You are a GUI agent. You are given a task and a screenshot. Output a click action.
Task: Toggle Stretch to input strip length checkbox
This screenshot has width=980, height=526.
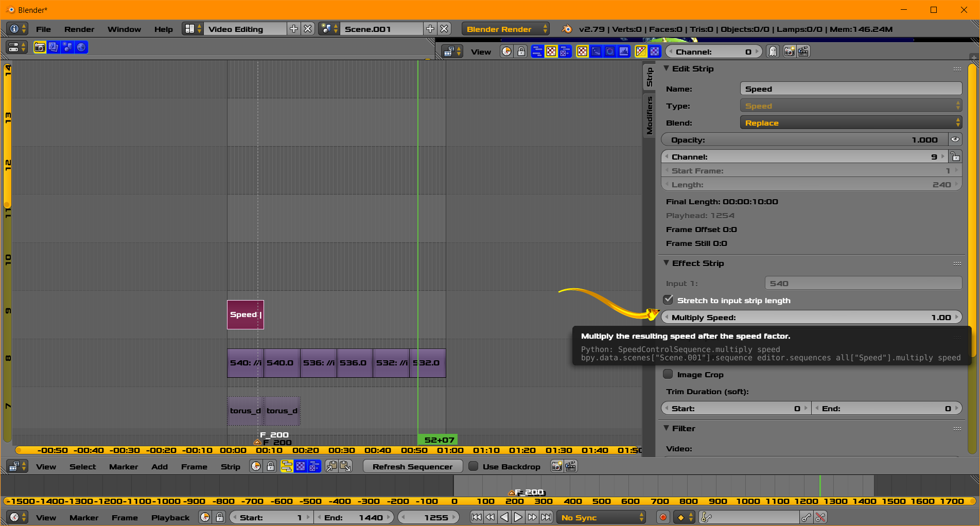(668, 300)
